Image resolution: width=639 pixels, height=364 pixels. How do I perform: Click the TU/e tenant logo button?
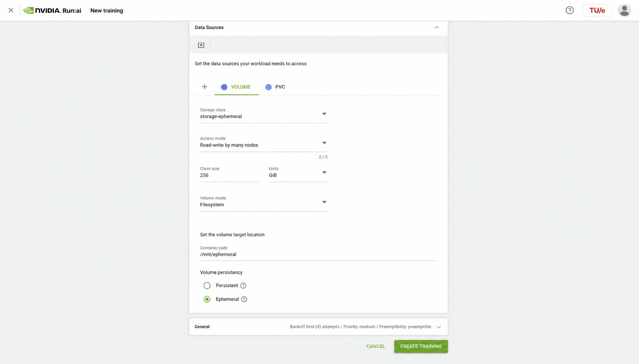[x=597, y=10]
